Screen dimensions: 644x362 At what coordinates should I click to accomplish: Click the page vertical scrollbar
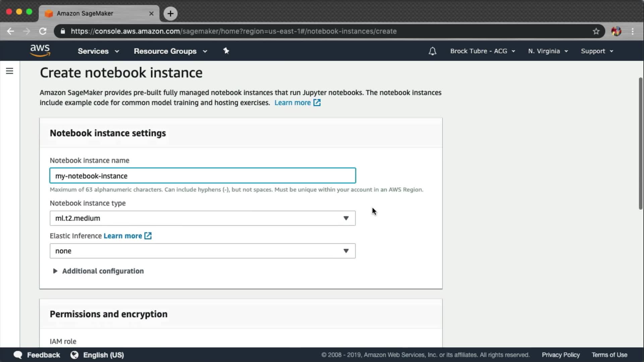click(640, 144)
